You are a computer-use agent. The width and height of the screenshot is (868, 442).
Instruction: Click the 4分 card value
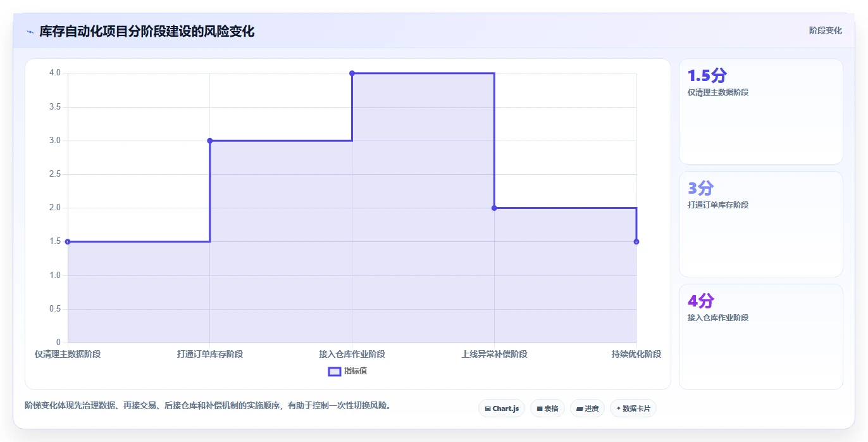(x=700, y=301)
